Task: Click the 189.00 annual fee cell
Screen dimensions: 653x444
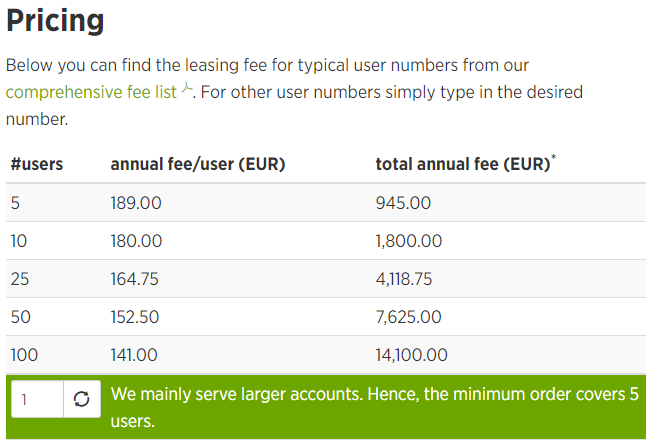Action: point(135,203)
